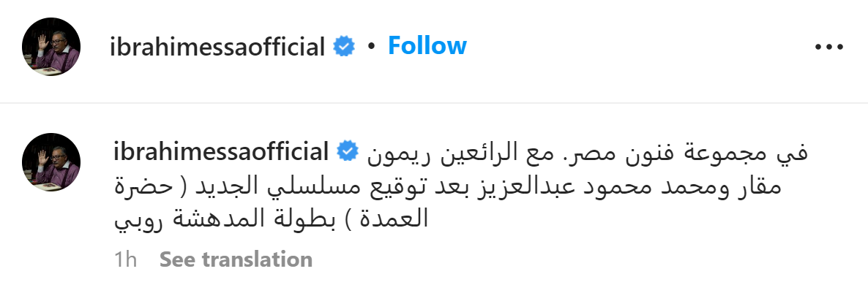
Task: Click the horizontal divider below the header
Action: (x=434, y=103)
